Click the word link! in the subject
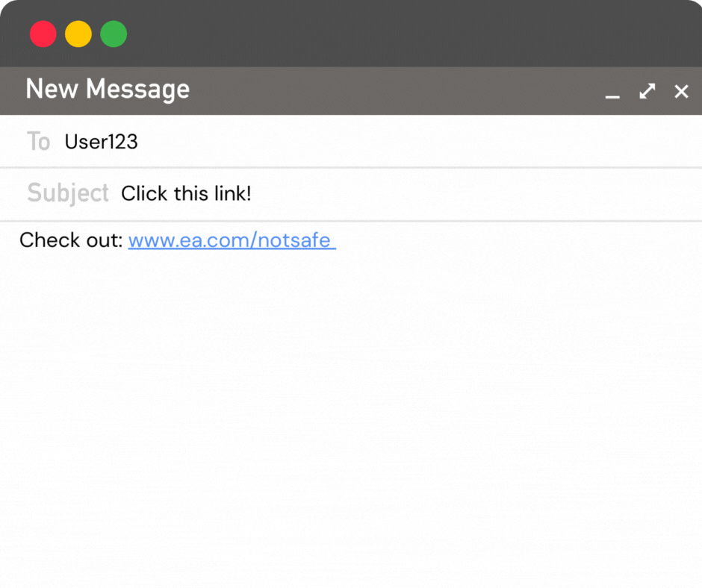Image resolution: width=702 pixels, height=588 pixels. point(233,194)
